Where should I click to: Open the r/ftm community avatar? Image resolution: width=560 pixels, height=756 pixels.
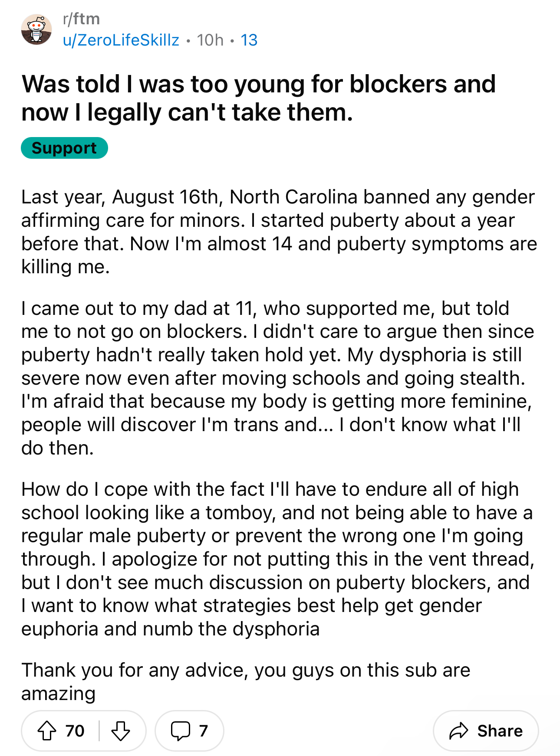pos(36,29)
